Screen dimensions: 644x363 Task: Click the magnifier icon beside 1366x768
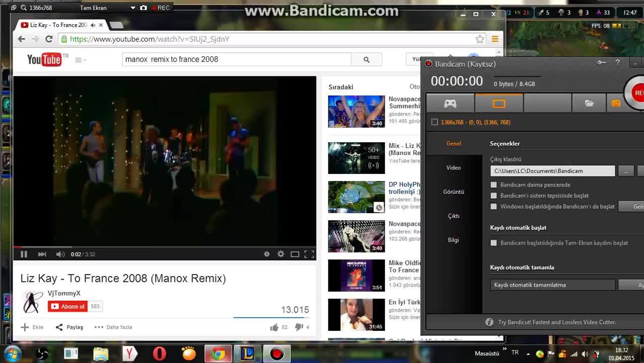tap(23, 8)
